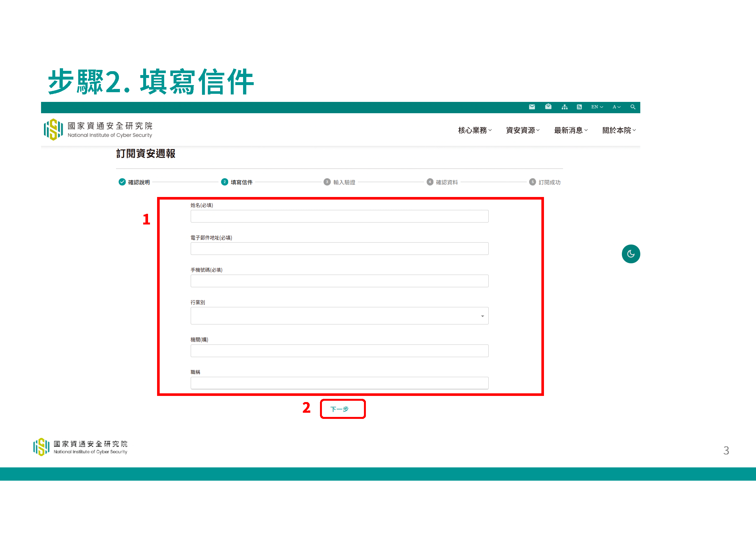This screenshot has height=535, width=756.
Task: Click the National Institute of Cyber Security logo
Action: 98,129
